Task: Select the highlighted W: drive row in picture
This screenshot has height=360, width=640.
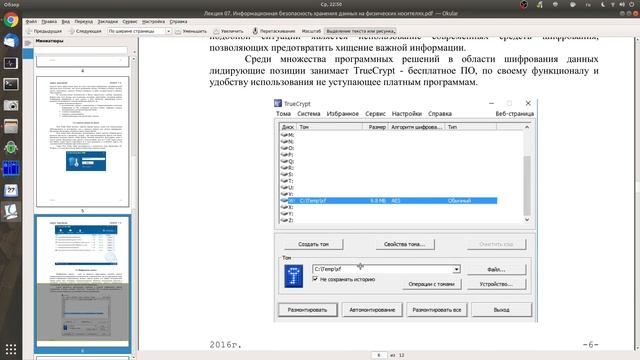Action: pyautogui.click(x=389, y=201)
